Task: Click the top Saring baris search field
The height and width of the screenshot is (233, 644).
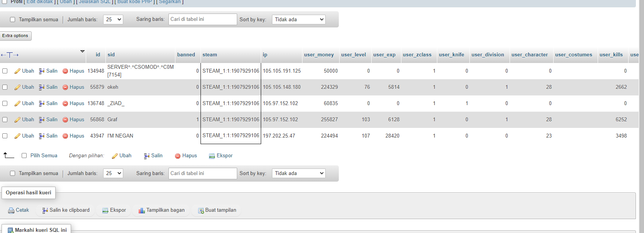Action: point(202,19)
